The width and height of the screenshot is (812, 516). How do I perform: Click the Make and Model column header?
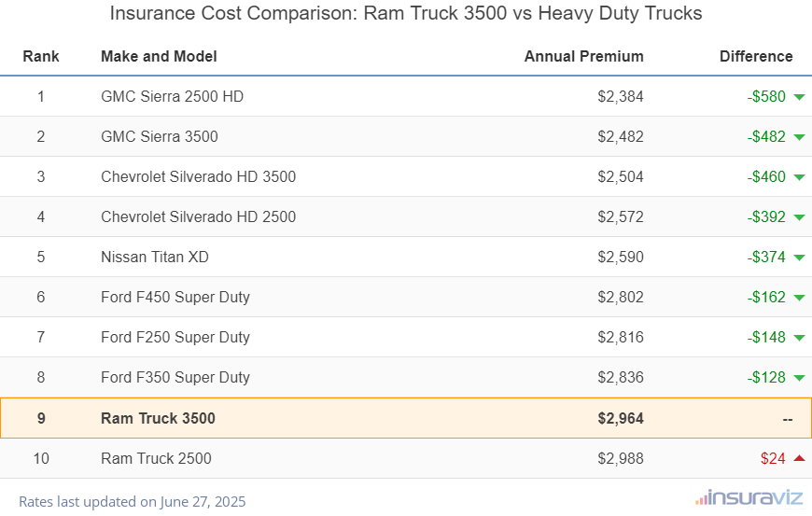(159, 56)
